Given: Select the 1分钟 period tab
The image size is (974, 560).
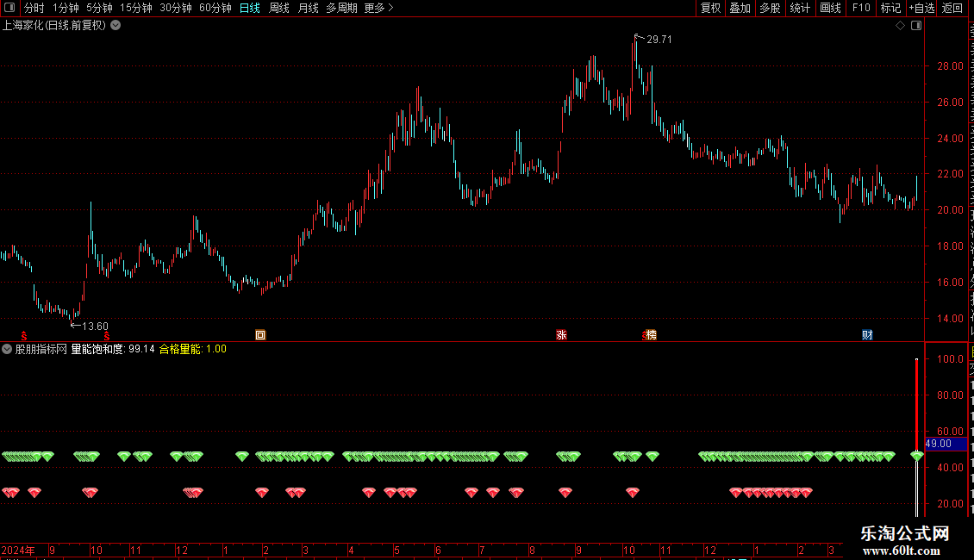Looking at the screenshot, I should (x=66, y=8).
